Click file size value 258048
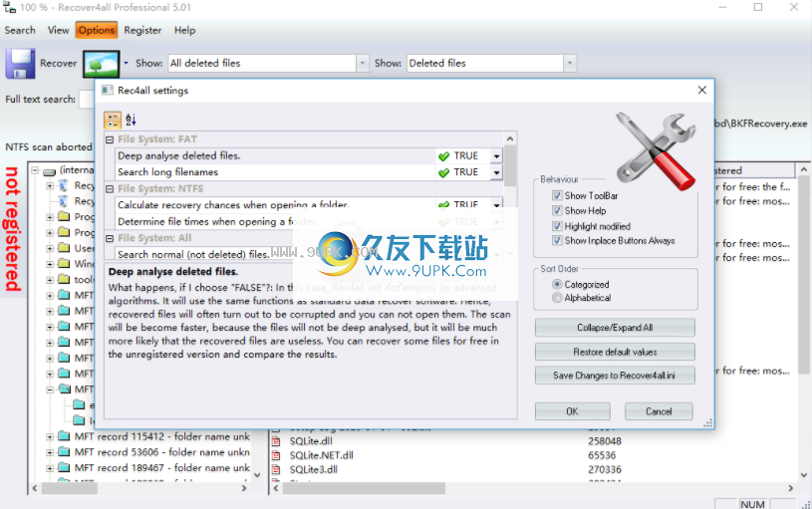The width and height of the screenshot is (812, 509). tap(605, 441)
